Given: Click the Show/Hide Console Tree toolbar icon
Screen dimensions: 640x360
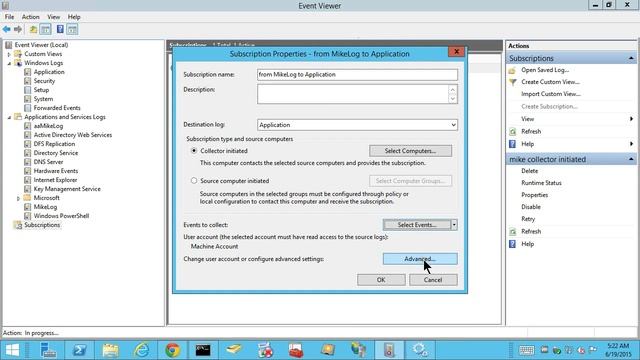Looking at the screenshot, I should 45,29.
